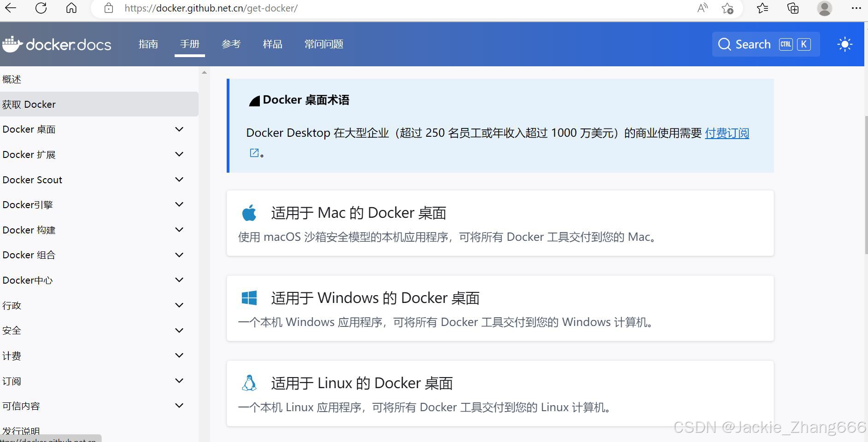Image resolution: width=868 pixels, height=442 pixels.
Task: Expand the Docker 扩展 sidebar section
Action: 179,154
